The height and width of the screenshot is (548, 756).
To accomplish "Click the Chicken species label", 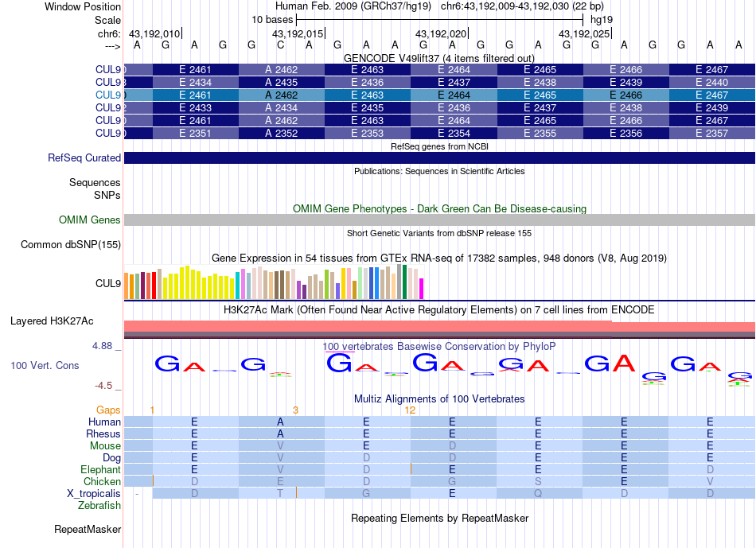I will pos(102,481).
